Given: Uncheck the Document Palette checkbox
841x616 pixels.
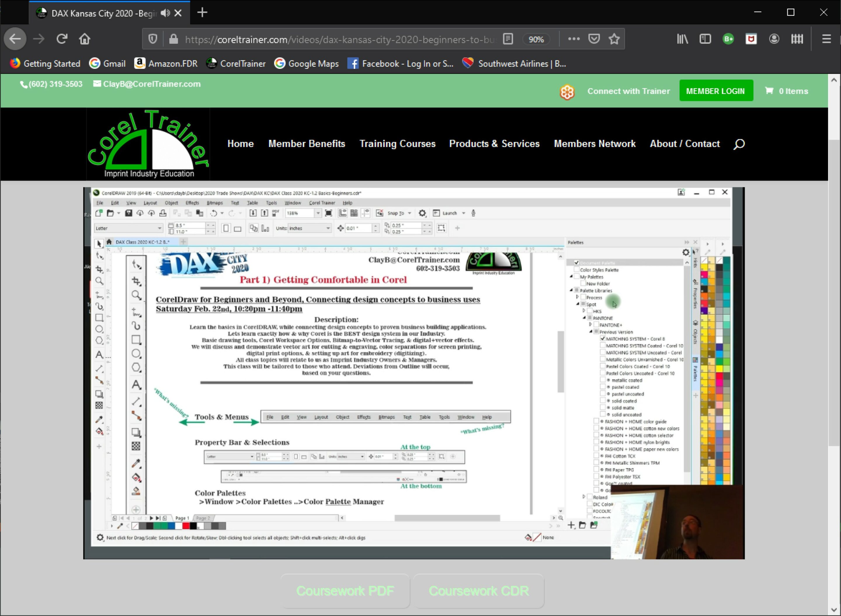Looking at the screenshot, I should (576, 263).
